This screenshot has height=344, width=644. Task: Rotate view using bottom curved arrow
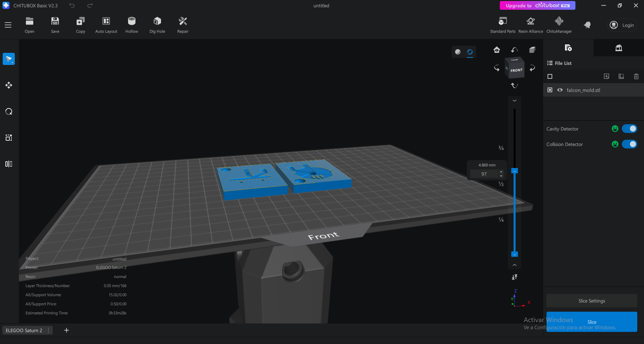[515, 85]
